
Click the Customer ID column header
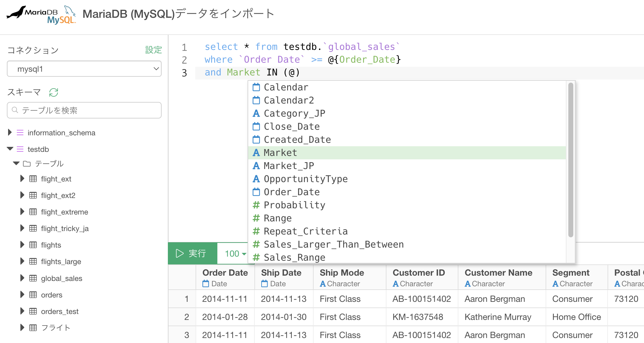(422, 278)
